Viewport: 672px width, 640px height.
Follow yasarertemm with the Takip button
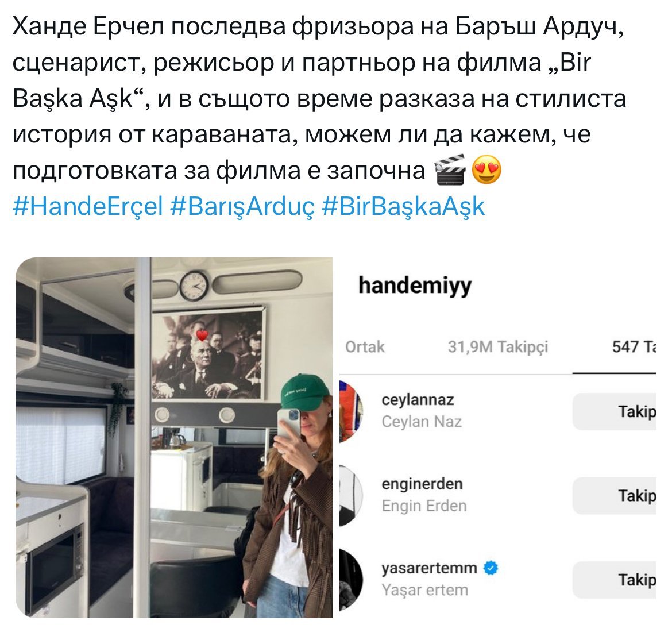(615, 580)
